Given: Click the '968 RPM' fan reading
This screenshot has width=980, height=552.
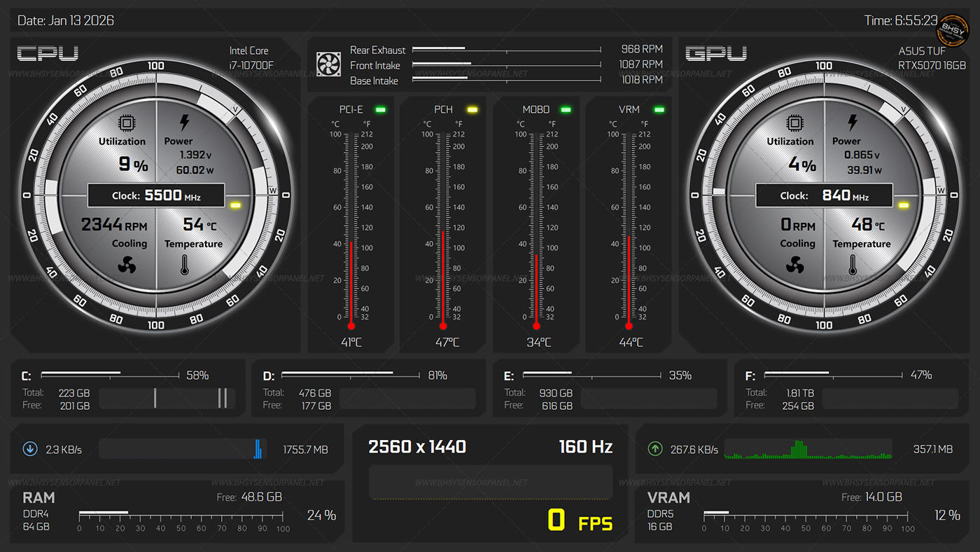Looking at the screenshot, I should coord(642,49).
